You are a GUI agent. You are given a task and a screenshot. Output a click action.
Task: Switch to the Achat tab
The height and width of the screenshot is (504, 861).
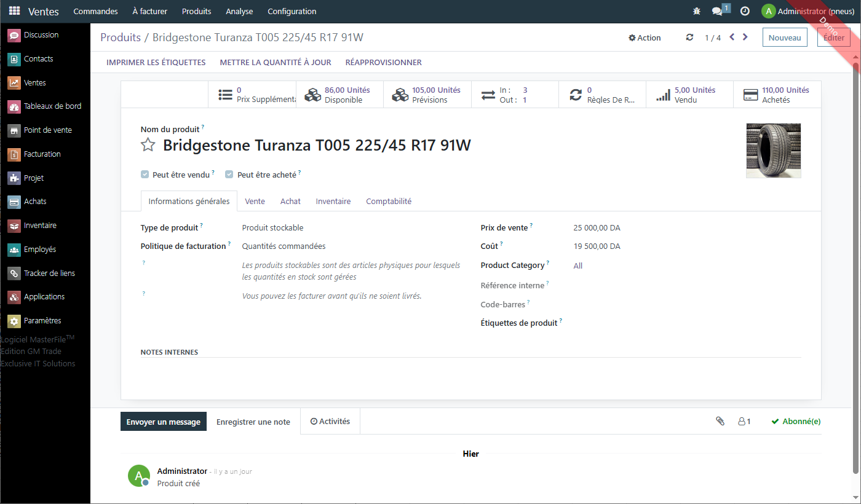pyautogui.click(x=290, y=201)
